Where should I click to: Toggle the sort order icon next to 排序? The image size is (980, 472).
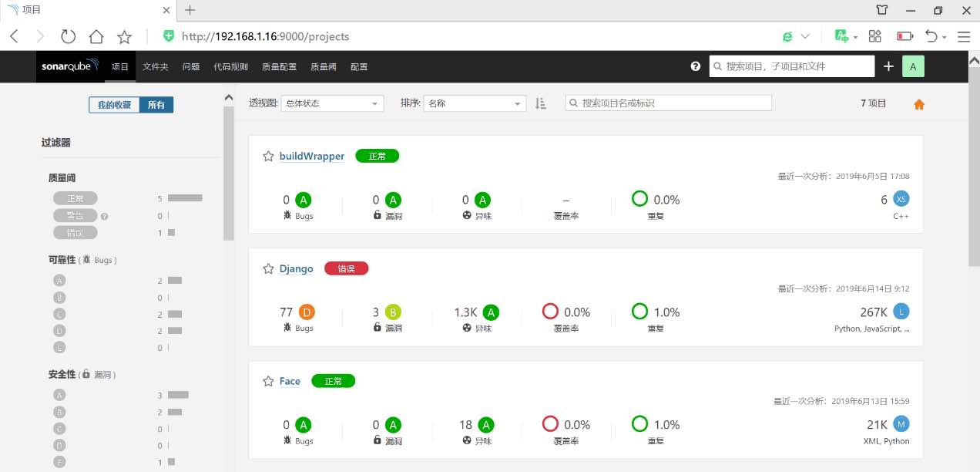click(x=540, y=103)
